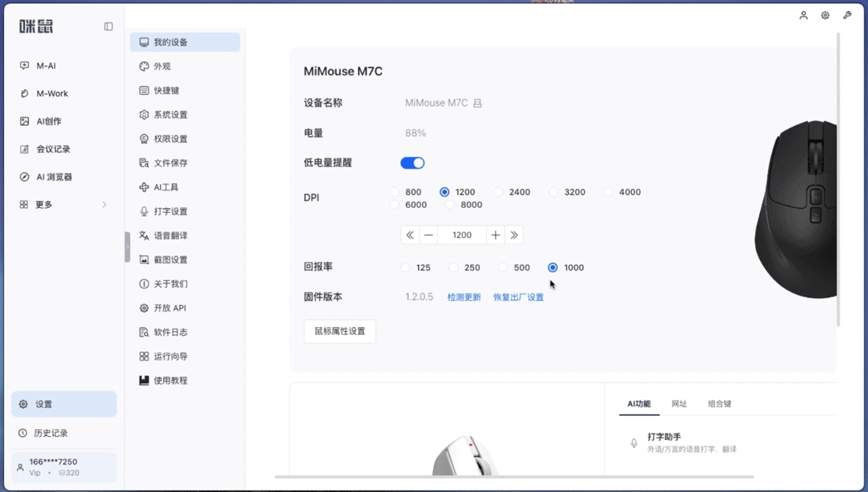Click the user profile icon at top right
The height and width of the screenshot is (492, 868).
tap(803, 16)
